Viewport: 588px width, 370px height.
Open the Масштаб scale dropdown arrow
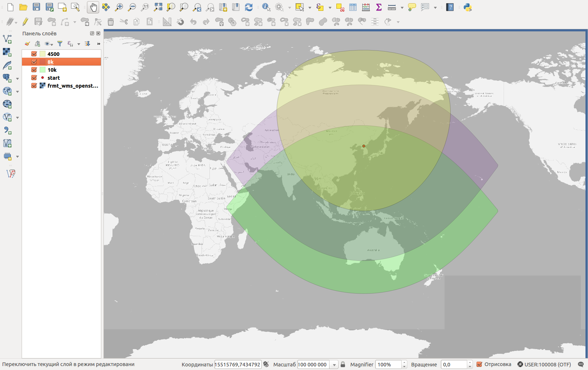click(x=335, y=365)
